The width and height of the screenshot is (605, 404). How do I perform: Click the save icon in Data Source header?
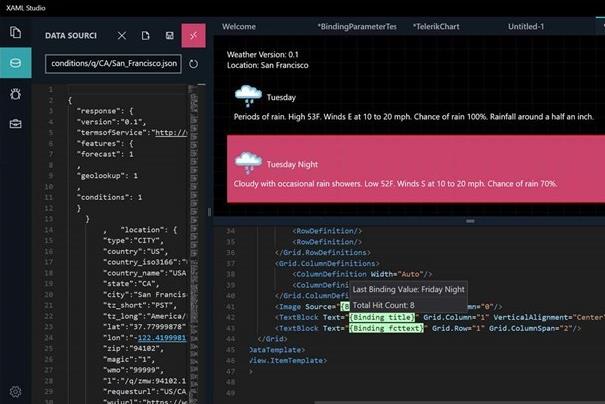(169, 35)
